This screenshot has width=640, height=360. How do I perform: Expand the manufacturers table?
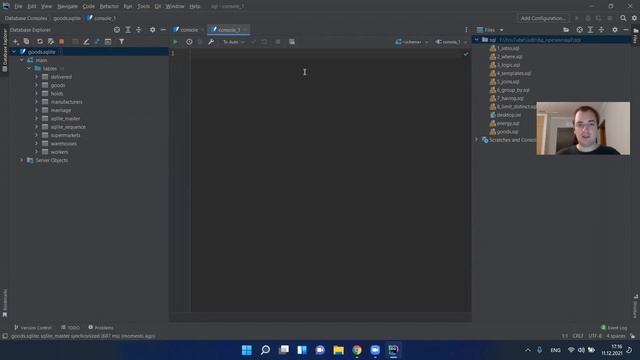[x=36, y=102]
